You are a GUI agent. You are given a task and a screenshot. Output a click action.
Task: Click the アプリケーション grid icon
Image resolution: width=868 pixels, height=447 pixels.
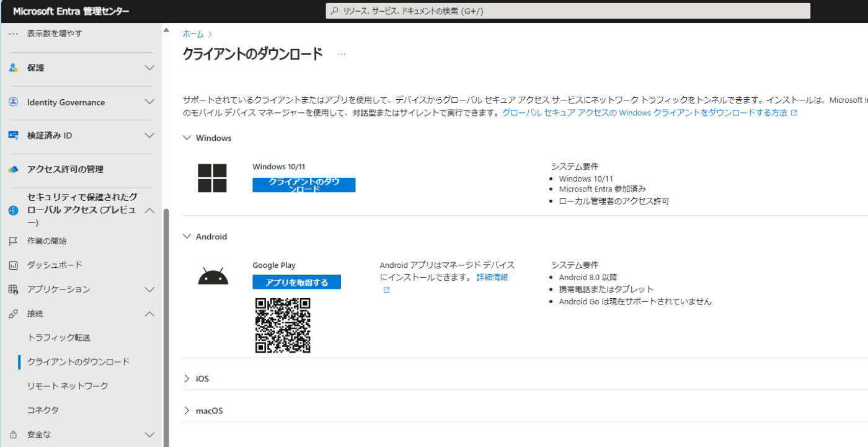(13, 290)
